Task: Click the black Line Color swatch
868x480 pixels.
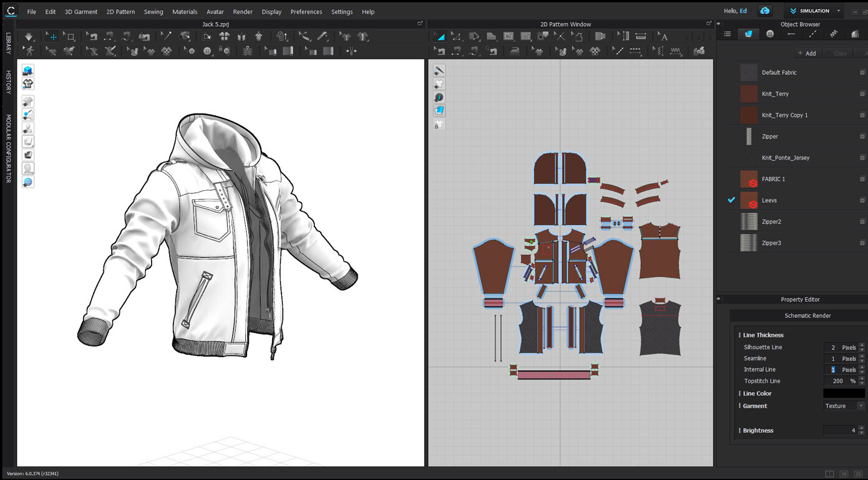Action: pos(843,393)
